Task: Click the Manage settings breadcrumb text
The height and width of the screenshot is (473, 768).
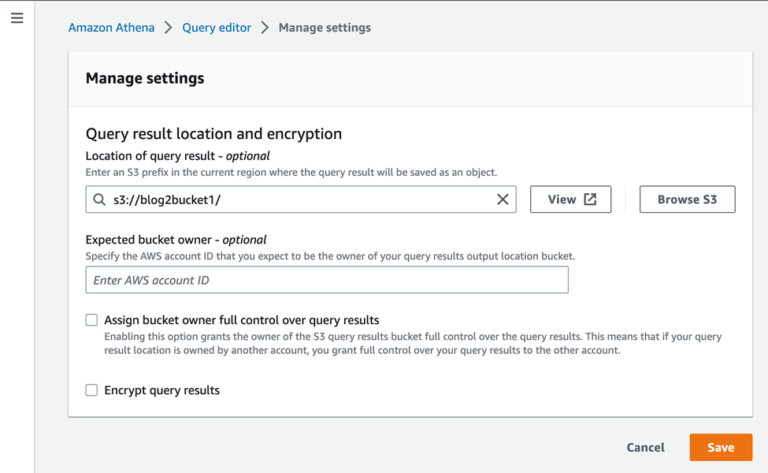Action: point(325,27)
